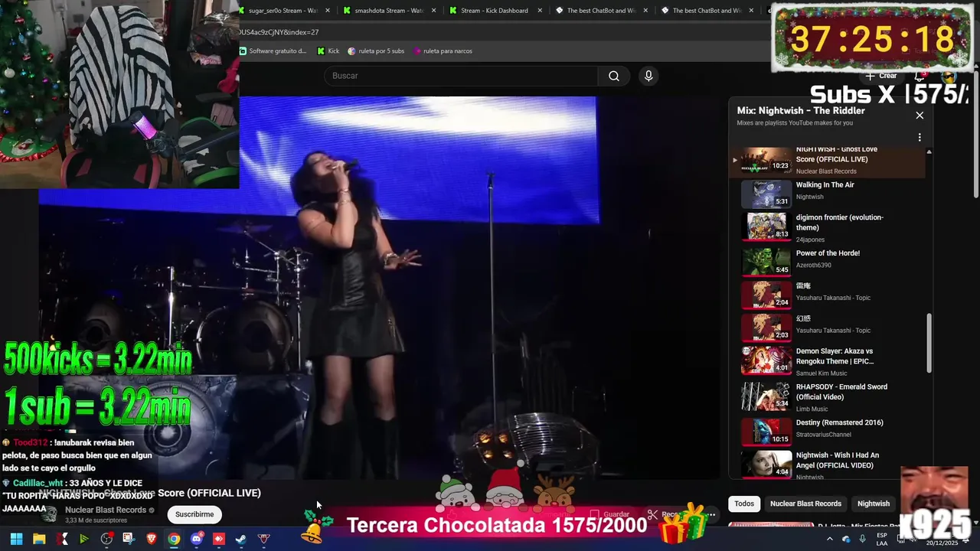Click the Suscribirme button
This screenshot has height=551, width=980.
point(194,514)
